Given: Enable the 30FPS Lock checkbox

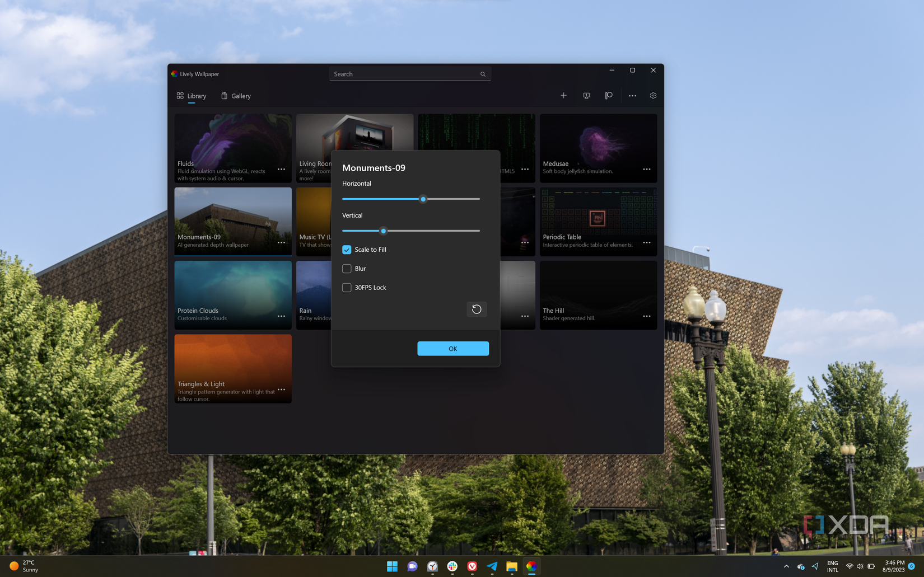Looking at the screenshot, I should (x=347, y=288).
